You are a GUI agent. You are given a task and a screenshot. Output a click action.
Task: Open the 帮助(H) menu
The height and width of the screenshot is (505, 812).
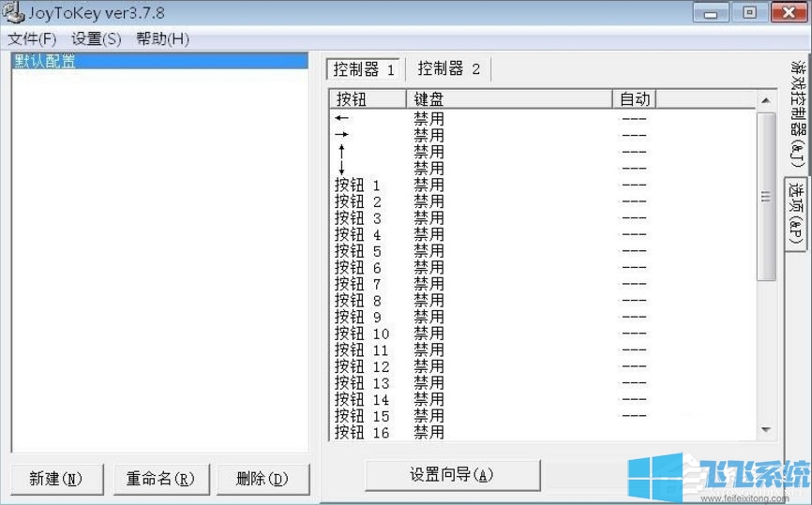(x=162, y=39)
